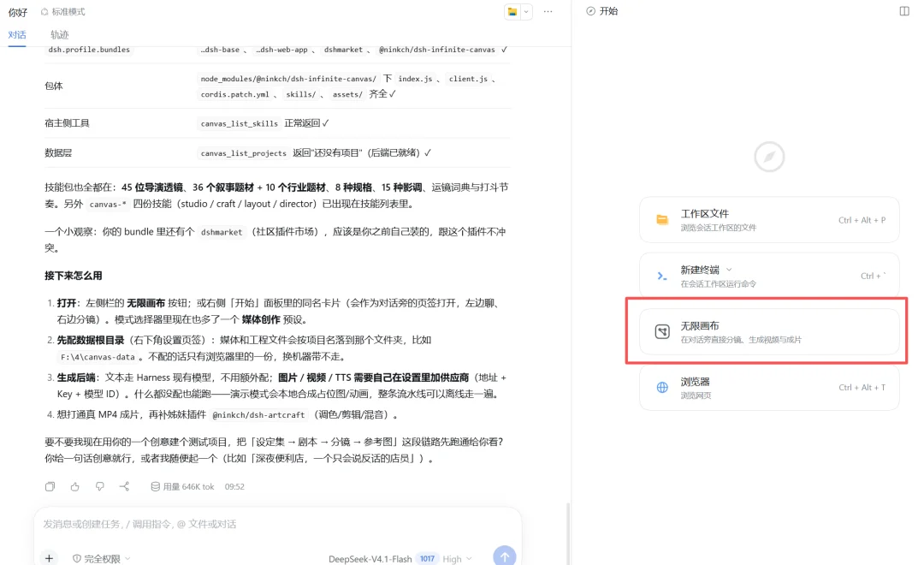Send the message with the arrow button
The width and height of the screenshot is (924, 565).
pyautogui.click(x=505, y=556)
